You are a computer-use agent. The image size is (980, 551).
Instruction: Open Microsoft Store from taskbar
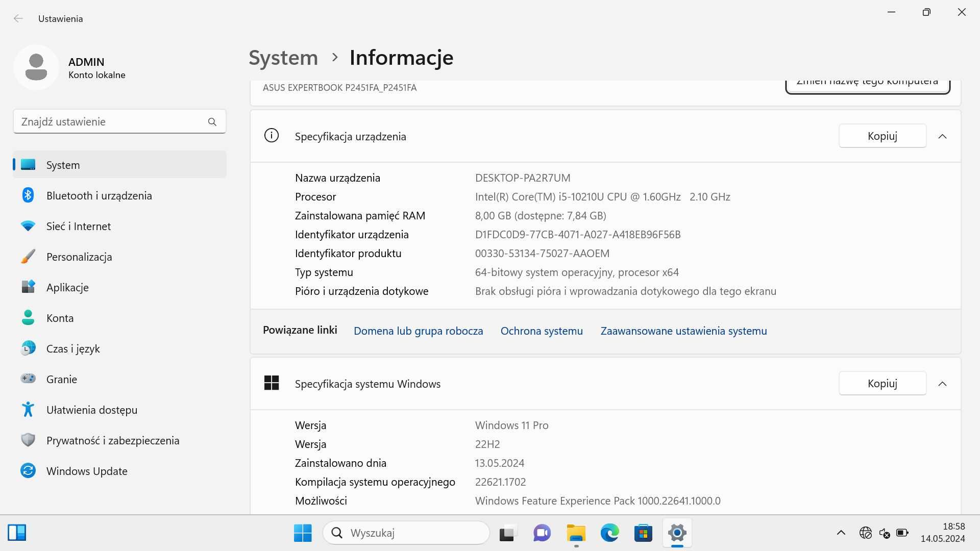tap(643, 533)
